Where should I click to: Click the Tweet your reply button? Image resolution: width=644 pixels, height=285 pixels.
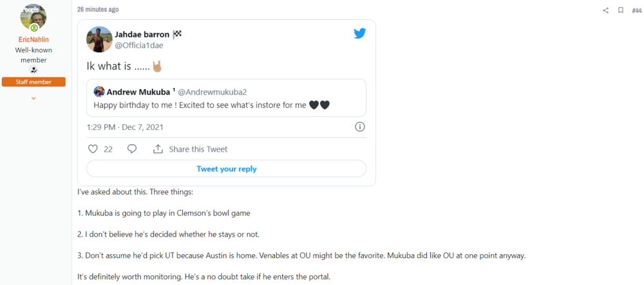(226, 169)
